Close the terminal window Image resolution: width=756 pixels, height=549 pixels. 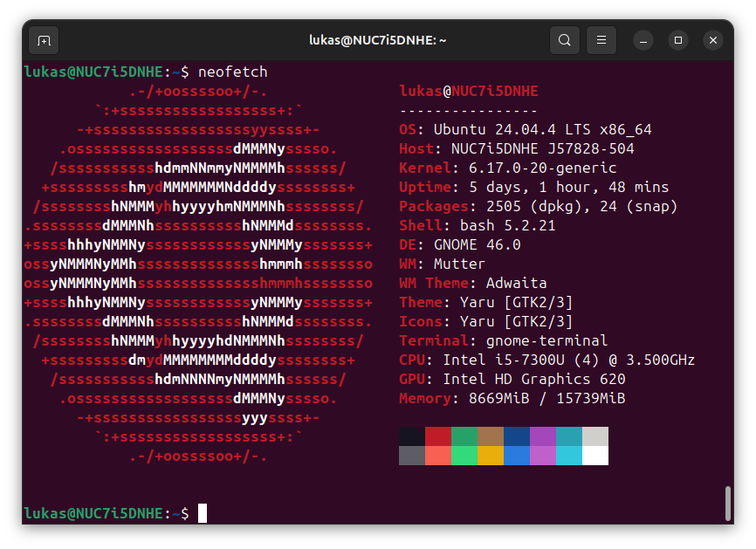[x=713, y=40]
